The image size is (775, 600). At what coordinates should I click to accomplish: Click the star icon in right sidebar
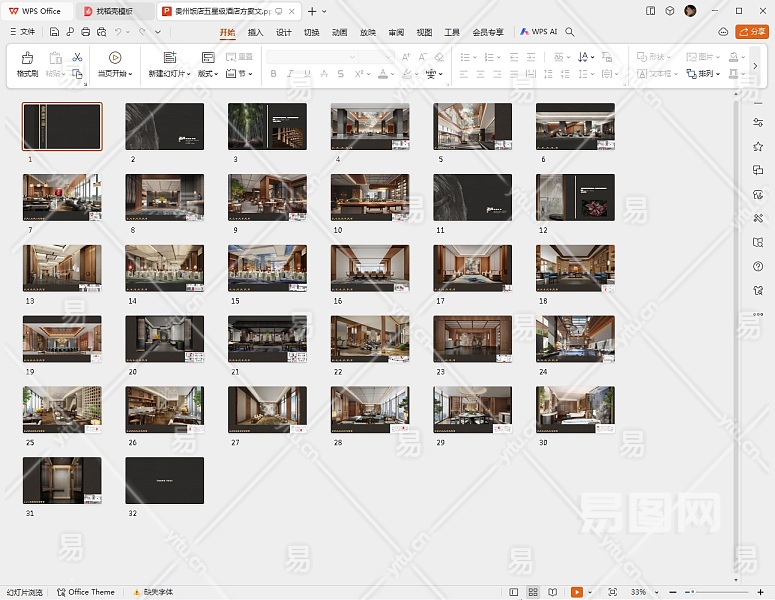pyautogui.click(x=758, y=146)
